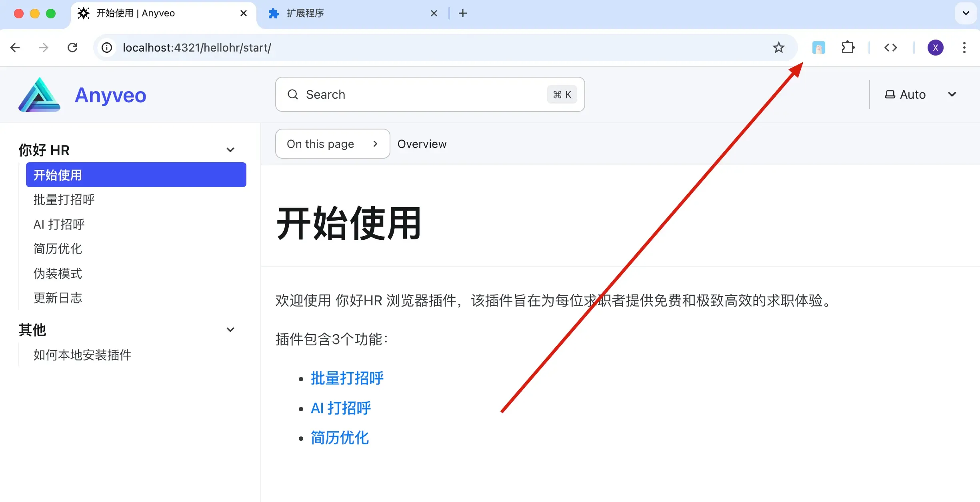Go back using the back arrow

click(15, 48)
